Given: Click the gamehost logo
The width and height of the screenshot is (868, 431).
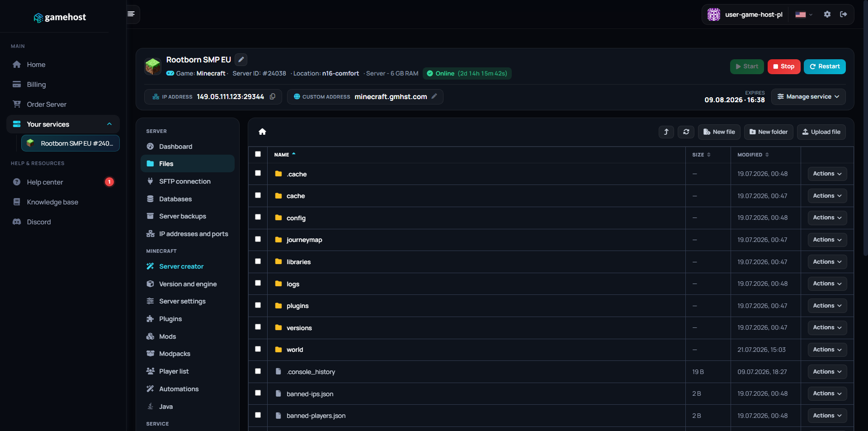Looking at the screenshot, I should click(x=60, y=17).
